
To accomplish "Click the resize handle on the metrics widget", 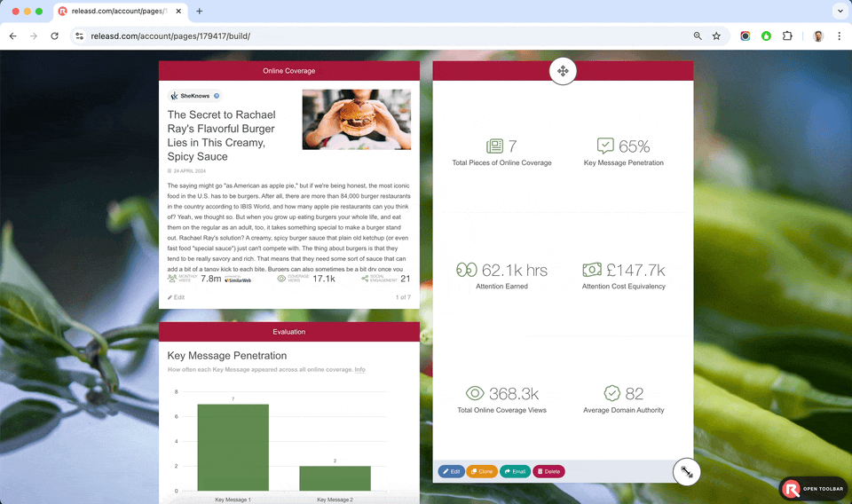I will click(687, 472).
